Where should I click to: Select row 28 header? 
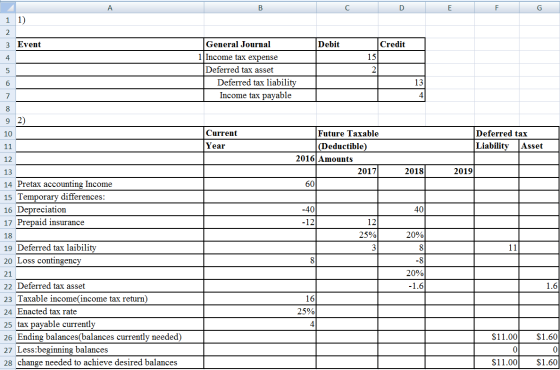coord(8,362)
